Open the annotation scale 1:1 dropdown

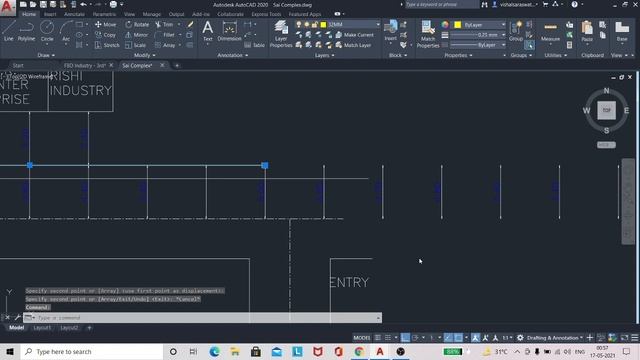507,338
